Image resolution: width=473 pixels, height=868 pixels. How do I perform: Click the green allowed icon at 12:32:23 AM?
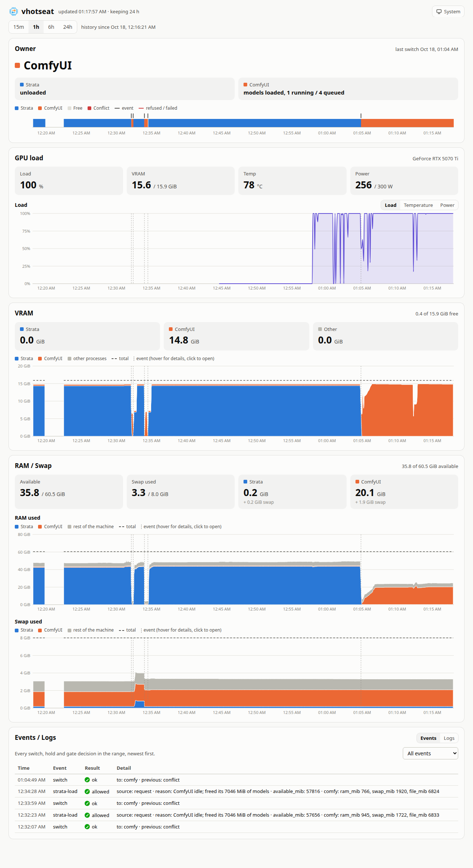coord(87,815)
